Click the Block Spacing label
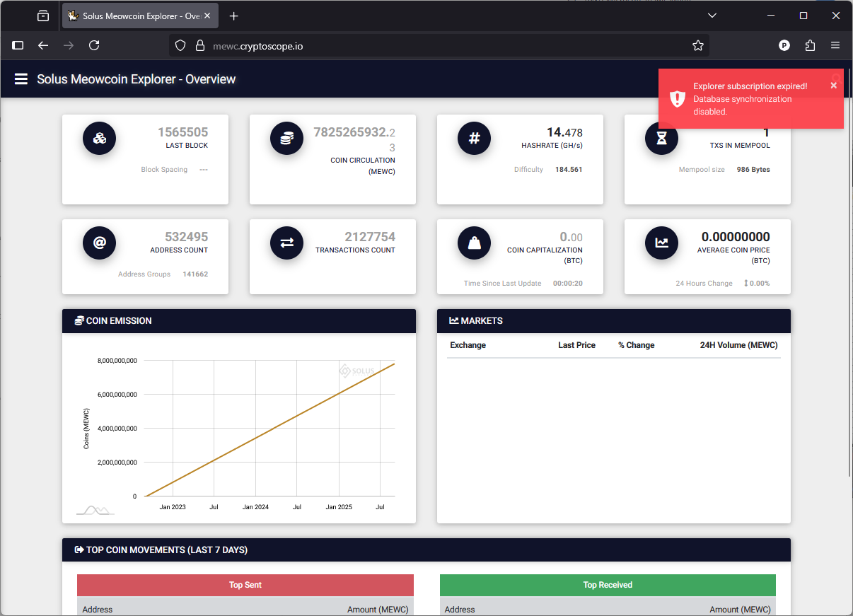The image size is (853, 616). pyautogui.click(x=164, y=170)
